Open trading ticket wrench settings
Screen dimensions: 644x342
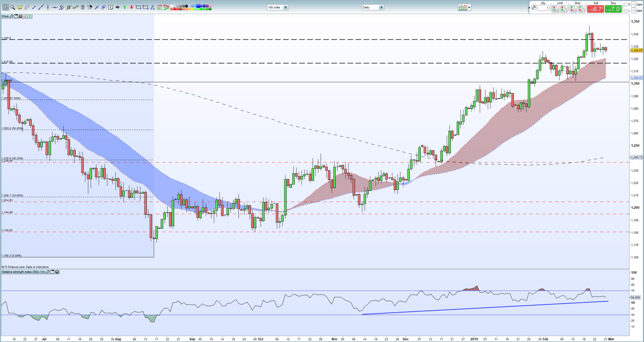[534, 7]
